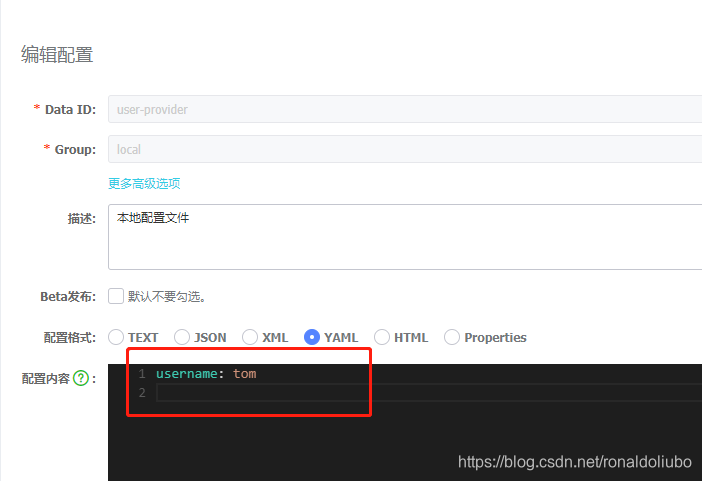Click the line number 1 in editor gutter

point(142,374)
